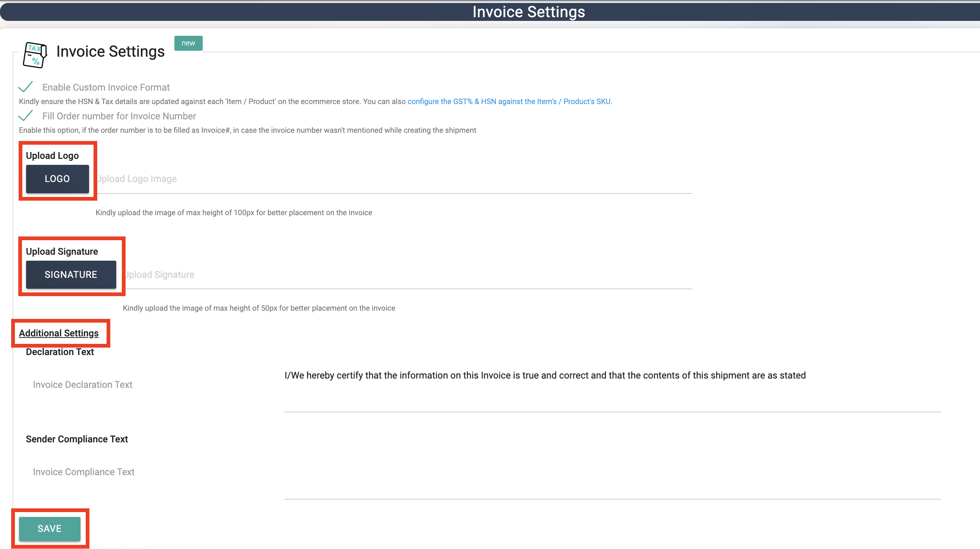Toggle the Fill Order number for Invoice Number checkmark
The height and width of the screenshot is (549, 980).
(x=25, y=115)
